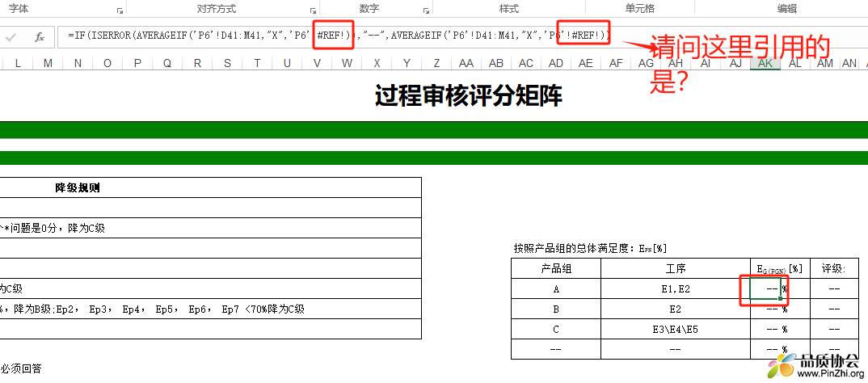The image size is (868, 383).
Task: Select column header X
Action: [377, 63]
